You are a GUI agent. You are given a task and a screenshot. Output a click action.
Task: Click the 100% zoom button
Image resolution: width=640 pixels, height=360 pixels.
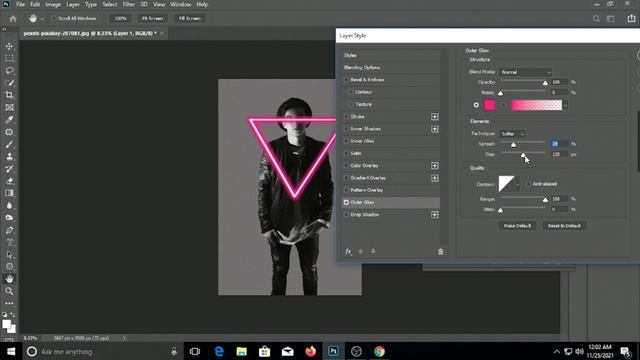coord(120,18)
